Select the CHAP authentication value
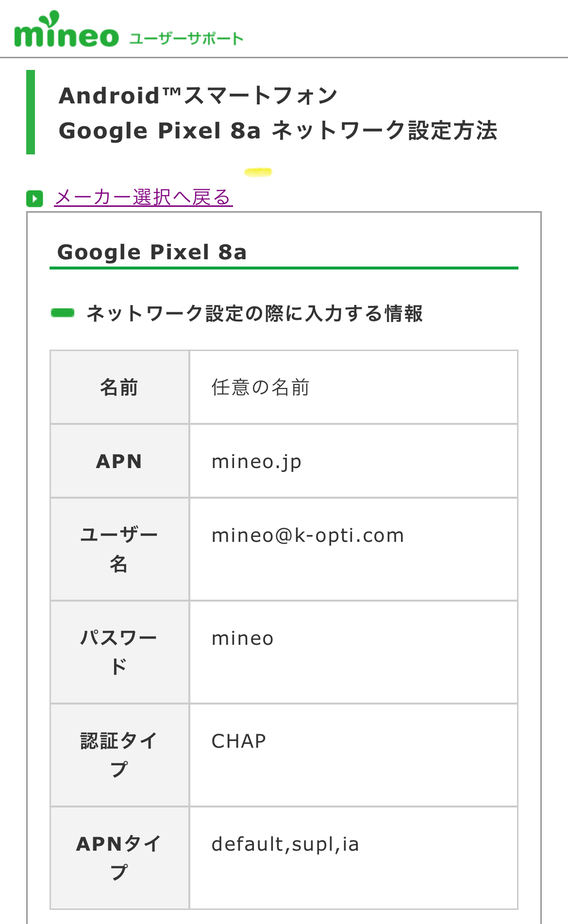The width and height of the screenshot is (568, 924). click(x=239, y=741)
